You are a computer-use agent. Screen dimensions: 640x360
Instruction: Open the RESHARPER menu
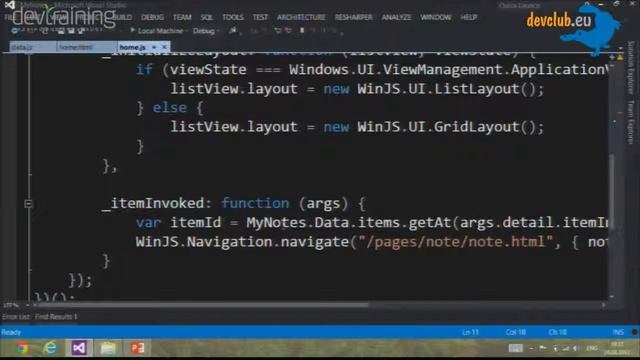coord(353,17)
